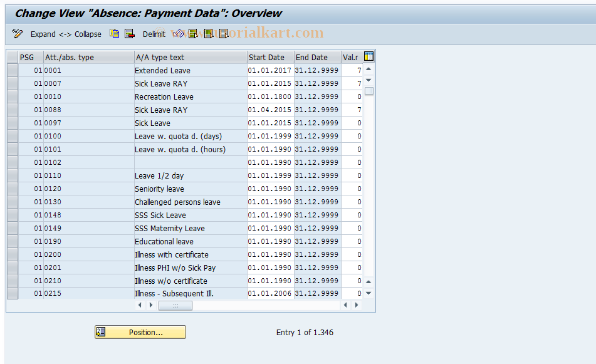Viewport: 596px width, 364px height.
Task: Click the Deselect All icon
Action: [x=224, y=34]
